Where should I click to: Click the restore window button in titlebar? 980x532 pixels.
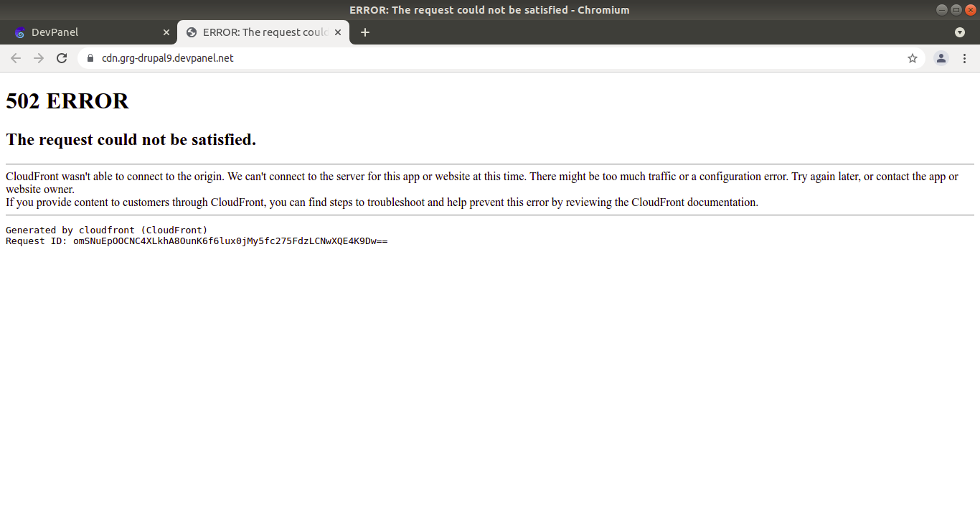pyautogui.click(x=956, y=9)
